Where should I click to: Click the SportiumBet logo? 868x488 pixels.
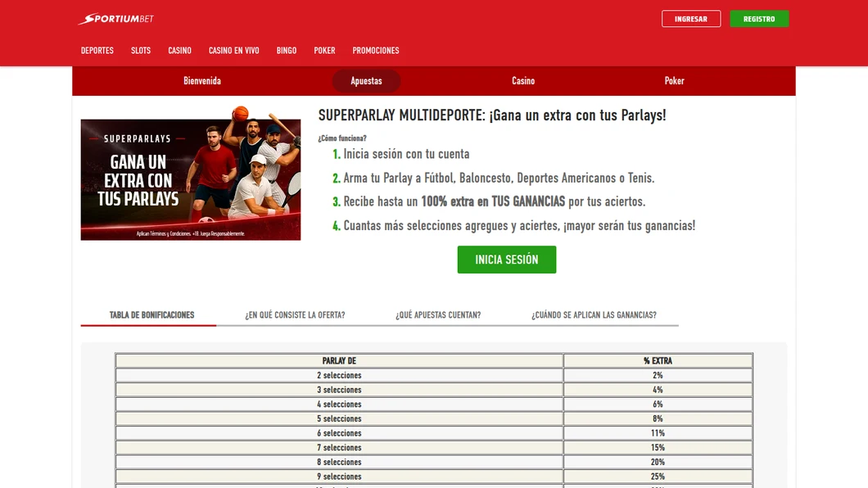click(x=115, y=19)
